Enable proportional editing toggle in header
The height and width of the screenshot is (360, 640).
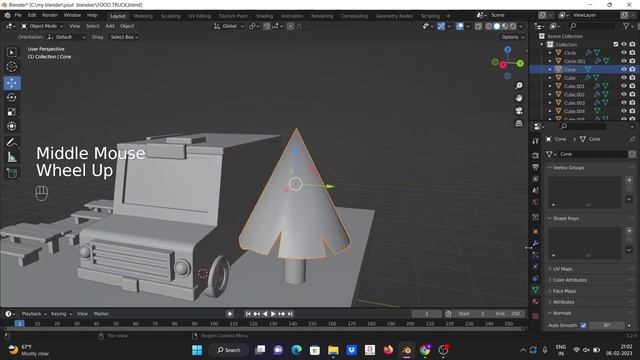coord(291,27)
